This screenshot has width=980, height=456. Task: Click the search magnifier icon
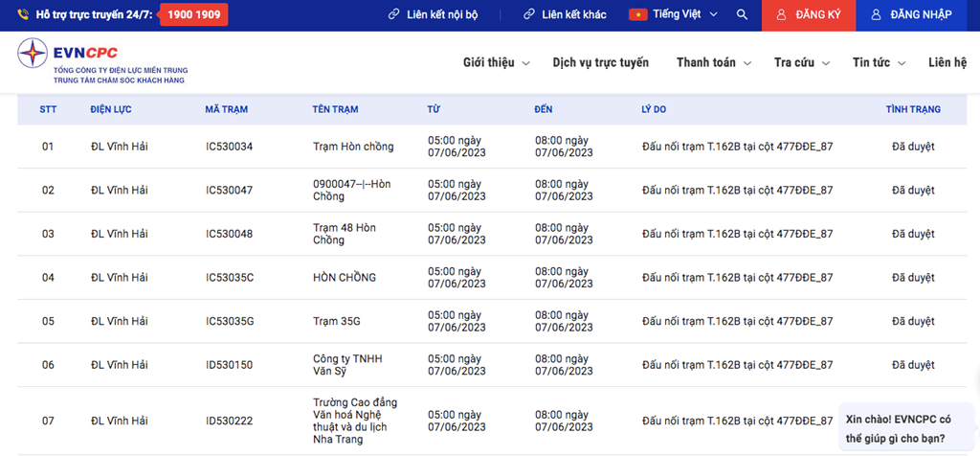[x=742, y=15]
